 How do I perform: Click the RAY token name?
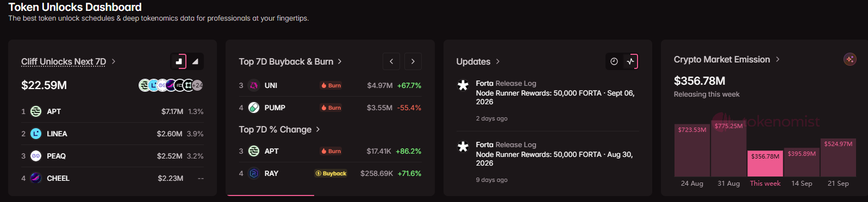tap(271, 173)
